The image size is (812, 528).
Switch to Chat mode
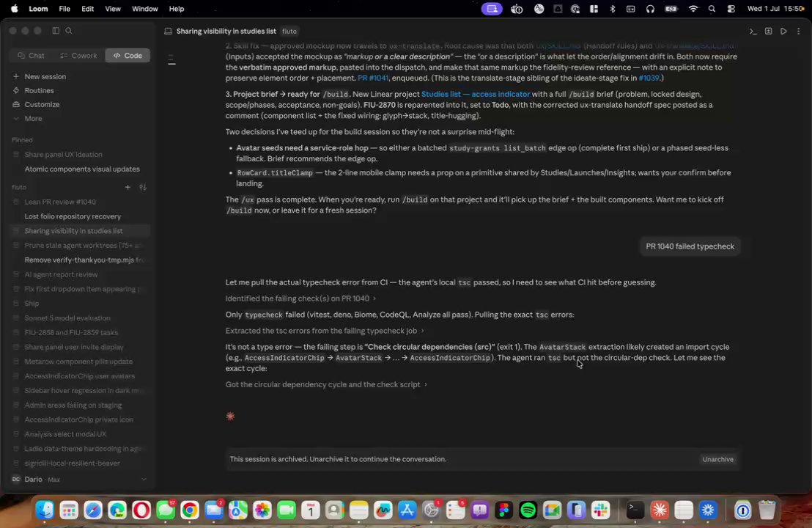point(31,56)
